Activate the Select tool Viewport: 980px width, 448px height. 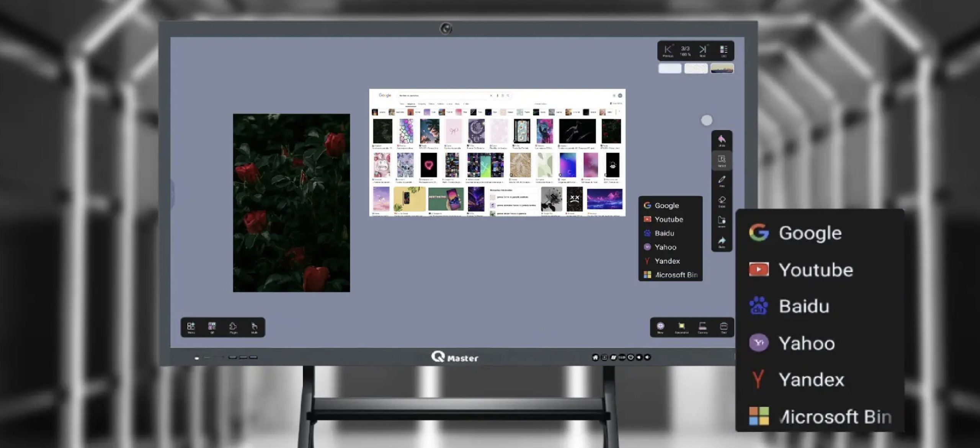(722, 161)
